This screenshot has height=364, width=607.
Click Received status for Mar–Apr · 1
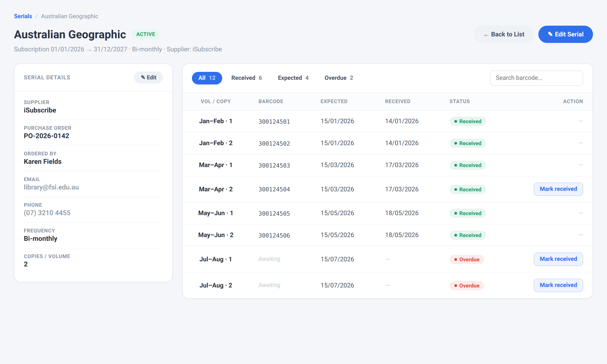point(468,165)
